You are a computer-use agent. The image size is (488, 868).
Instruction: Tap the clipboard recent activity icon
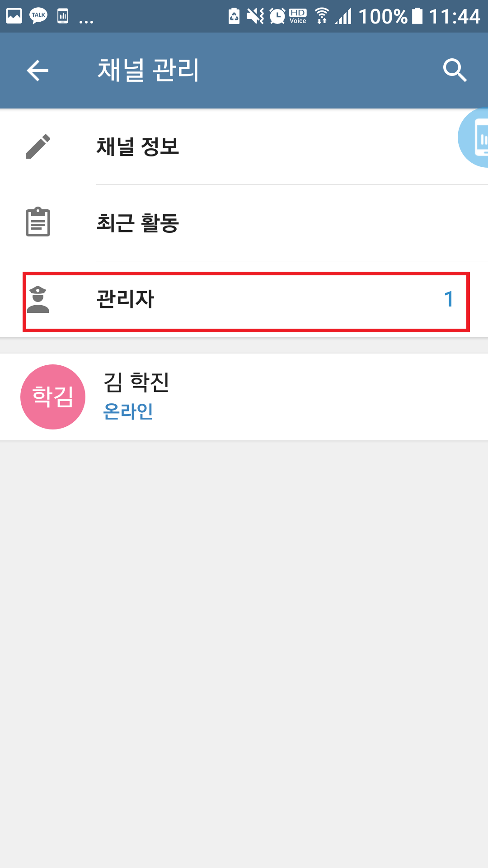pyautogui.click(x=38, y=222)
